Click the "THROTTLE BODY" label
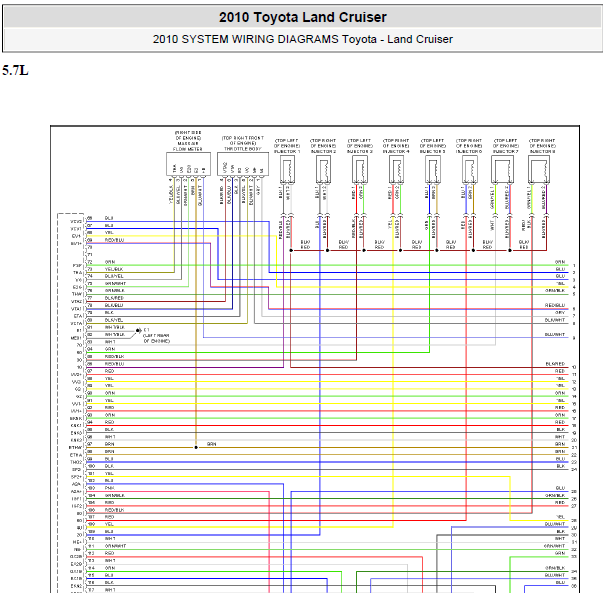Viewport: 603px width, 593px height. point(243,149)
